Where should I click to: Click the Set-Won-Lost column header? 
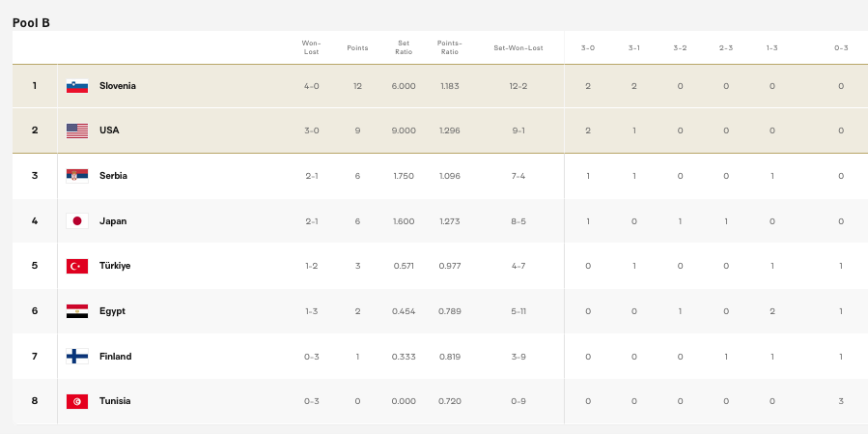point(518,47)
